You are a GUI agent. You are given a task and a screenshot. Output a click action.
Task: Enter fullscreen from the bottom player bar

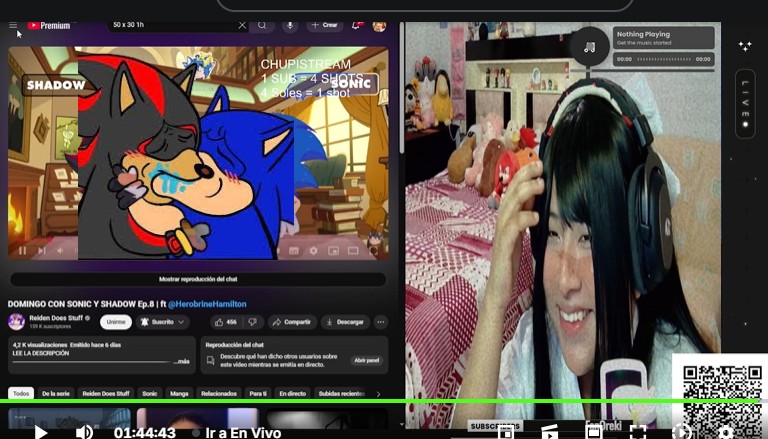pos(638,433)
